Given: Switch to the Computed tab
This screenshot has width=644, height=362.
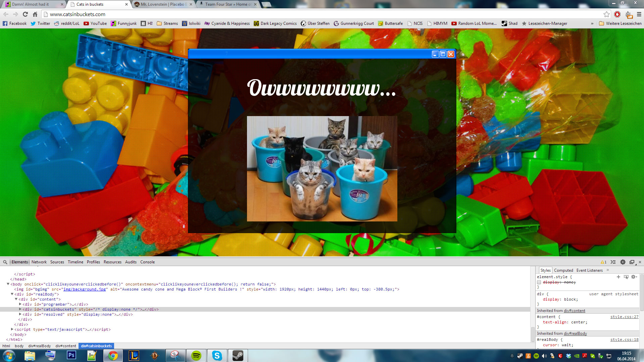Looking at the screenshot, I should click(x=563, y=270).
